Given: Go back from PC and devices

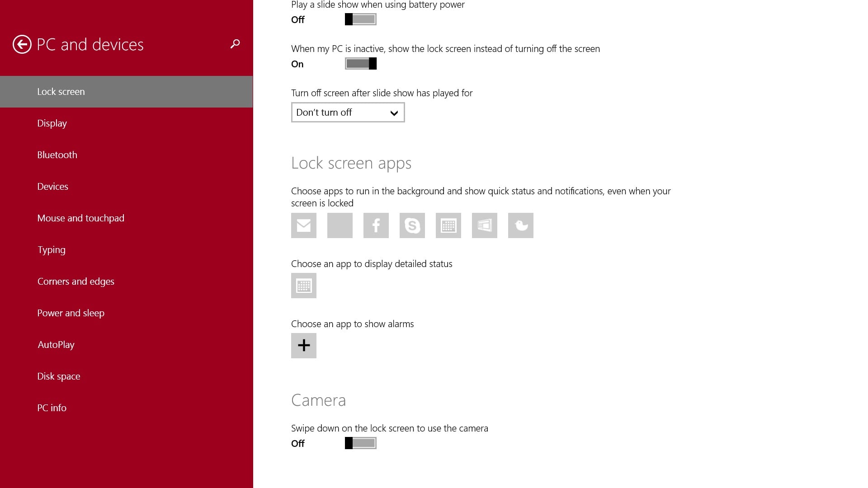Looking at the screenshot, I should tap(22, 44).
